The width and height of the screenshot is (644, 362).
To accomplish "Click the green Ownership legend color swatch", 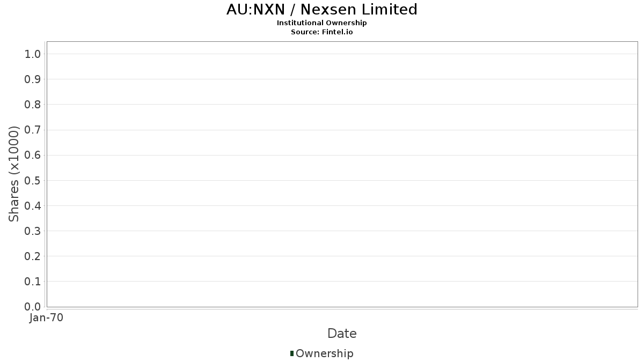I will click(292, 353).
